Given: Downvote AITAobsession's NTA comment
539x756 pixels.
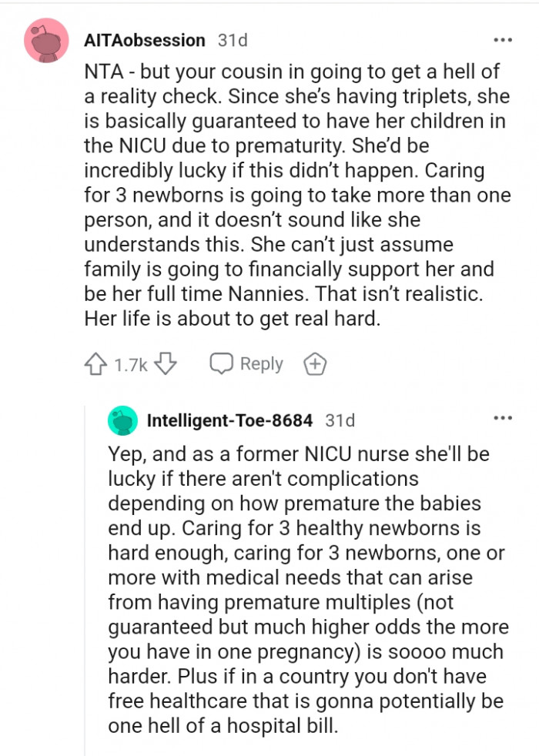Looking at the screenshot, I should [x=166, y=363].
